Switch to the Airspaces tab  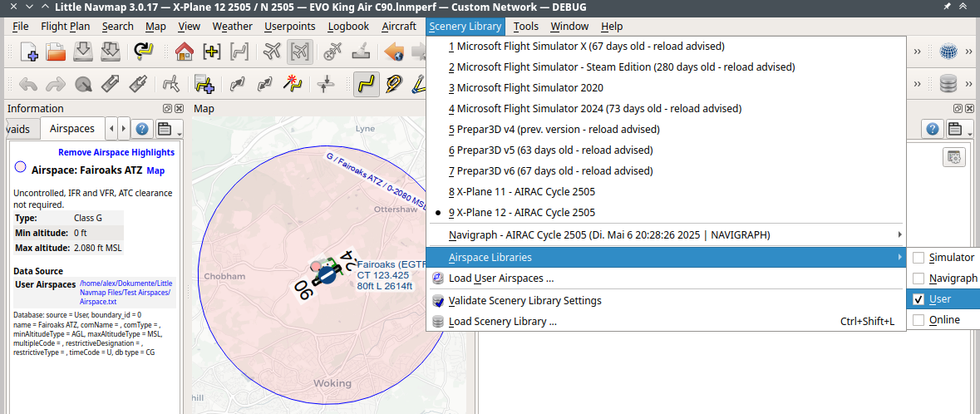[x=71, y=129]
